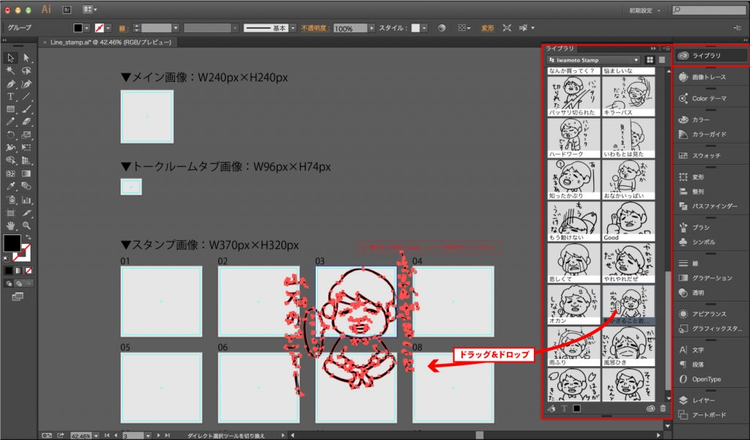Click the 線 stroke link
The width and height of the screenshot is (750, 440).
point(122,28)
